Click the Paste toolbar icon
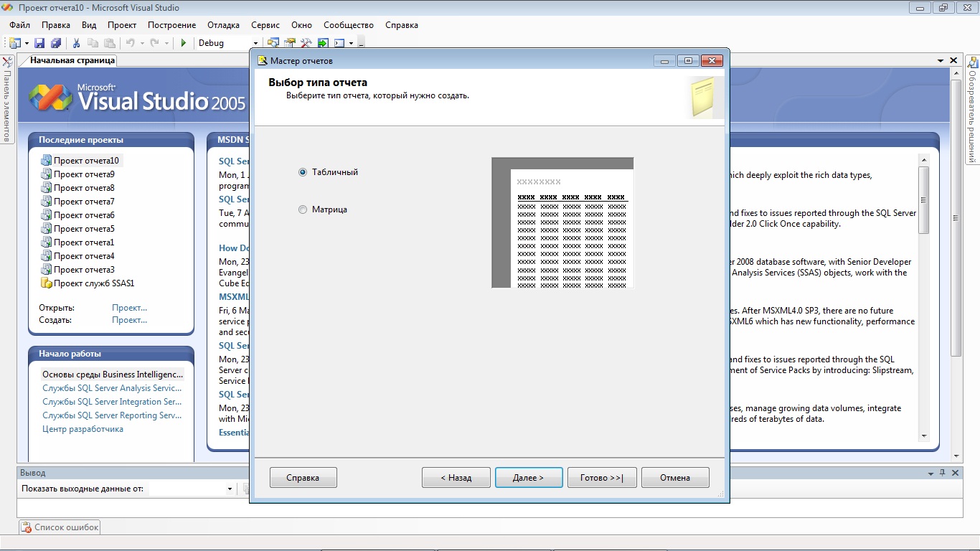This screenshot has width=980, height=551. [110, 43]
